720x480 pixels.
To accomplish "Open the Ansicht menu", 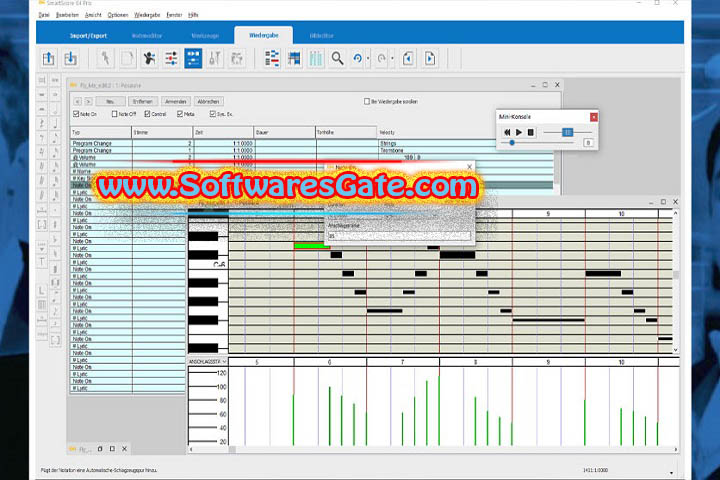I will tap(93, 15).
